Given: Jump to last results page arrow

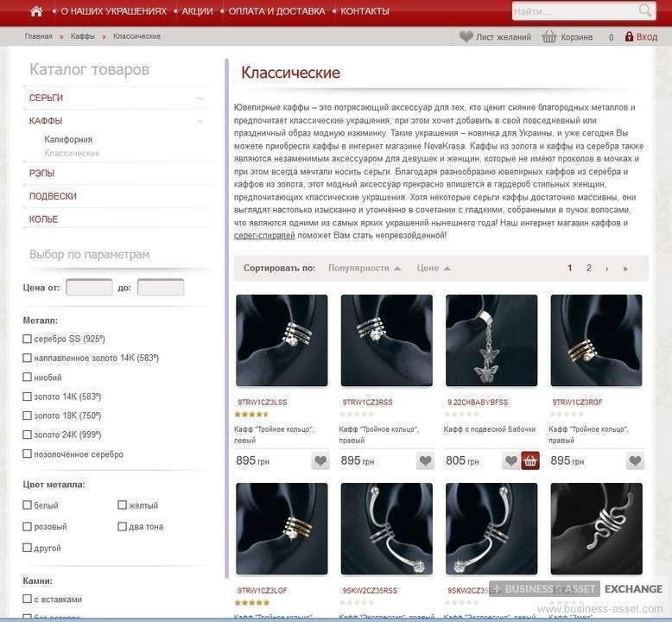Looking at the screenshot, I should click(x=624, y=269).
